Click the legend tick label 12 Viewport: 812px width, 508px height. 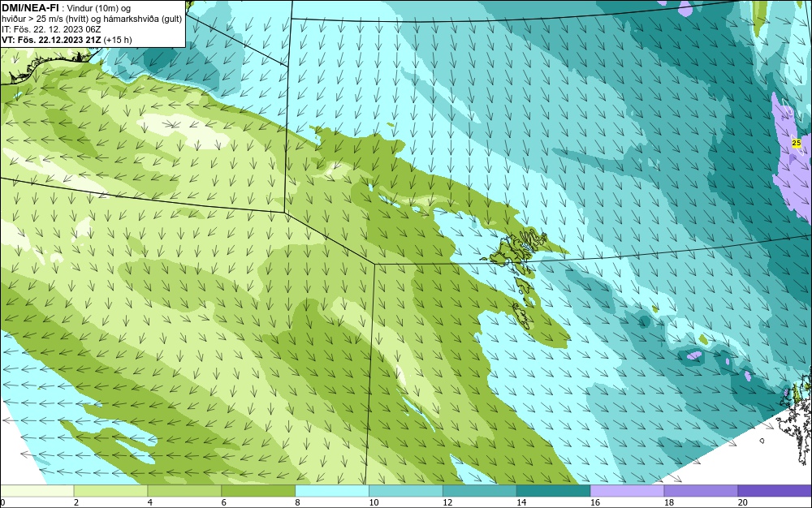click(x=447, y=502)
